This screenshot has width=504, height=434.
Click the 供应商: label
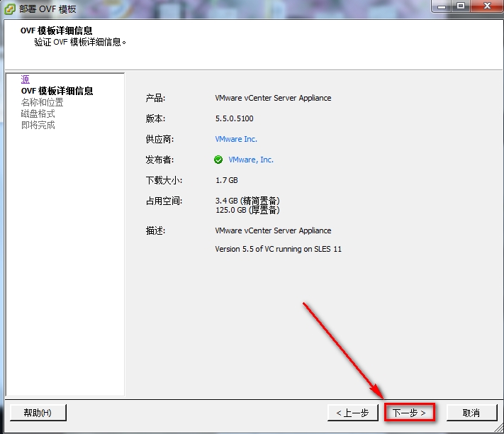tap(159, 139)
